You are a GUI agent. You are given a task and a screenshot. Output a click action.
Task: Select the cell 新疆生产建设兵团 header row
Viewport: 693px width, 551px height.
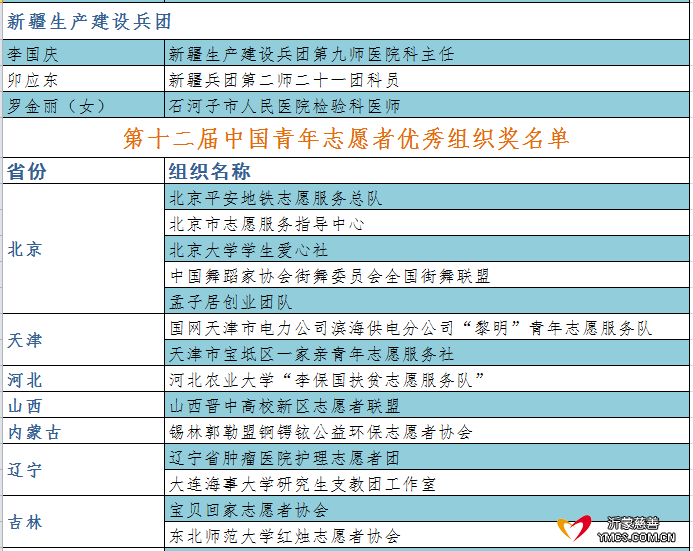coord(346,22)
